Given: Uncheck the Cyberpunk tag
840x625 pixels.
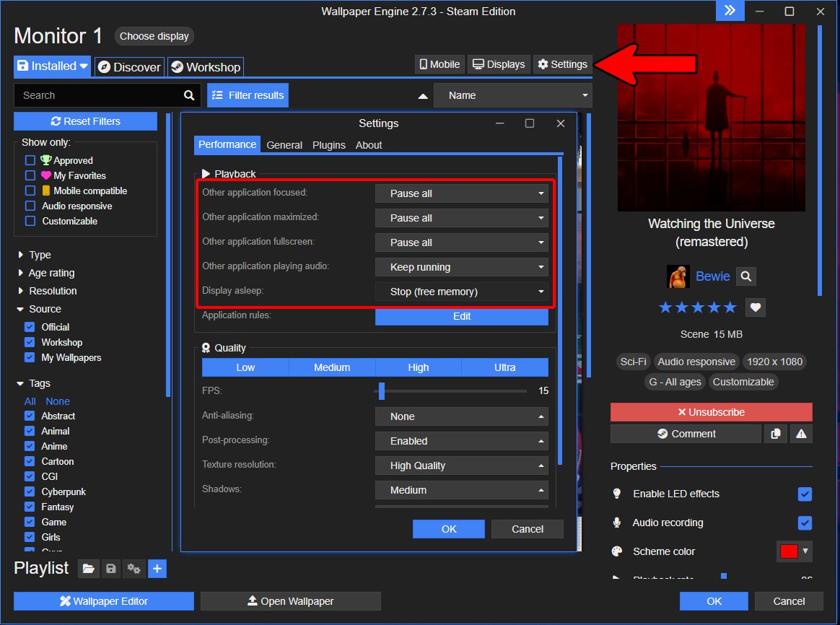Looking at the screenshot, I should click(30, 491).
